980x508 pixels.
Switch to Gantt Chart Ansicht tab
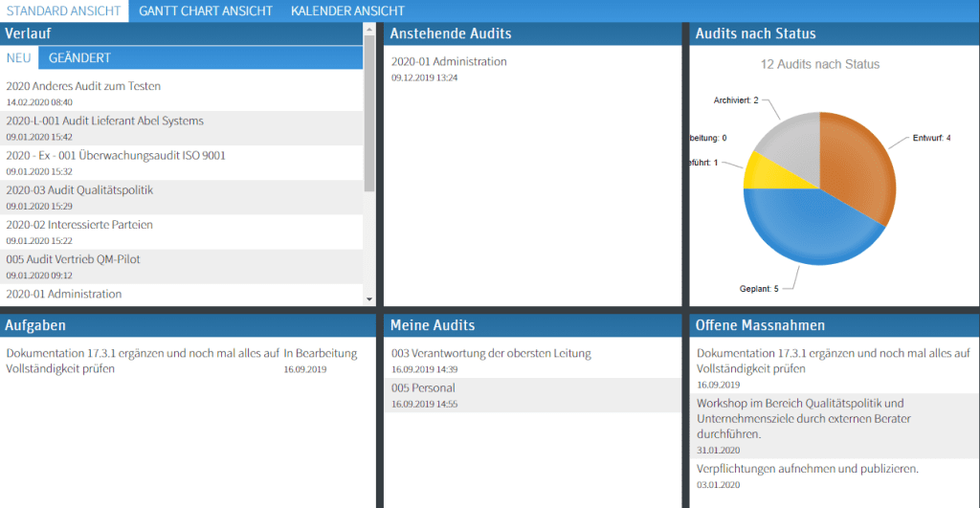pyautogui.click(x=206, y=11)
